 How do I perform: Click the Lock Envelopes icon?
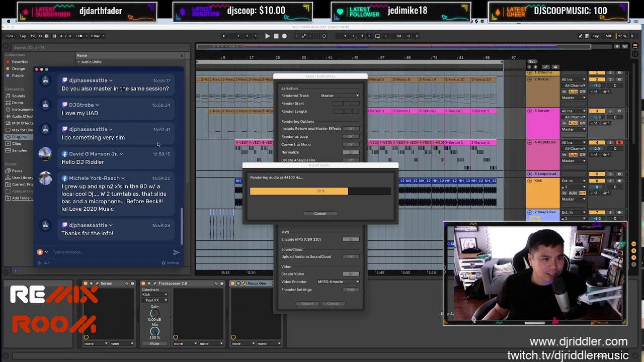[555, 67]
